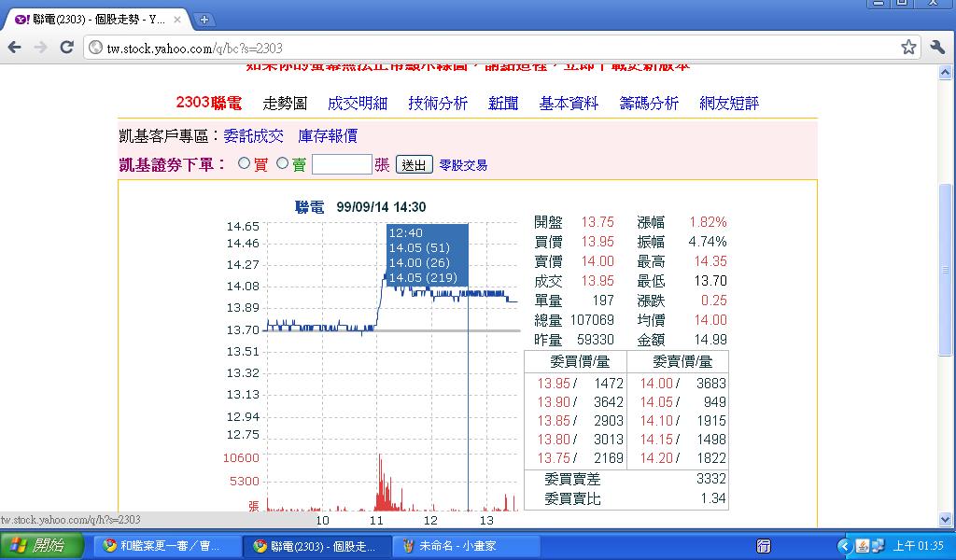Image resolution: width=956 pixels, height=560 pixels.
Task: Click the 昨量 value 59330
Action: coord(596,340)
